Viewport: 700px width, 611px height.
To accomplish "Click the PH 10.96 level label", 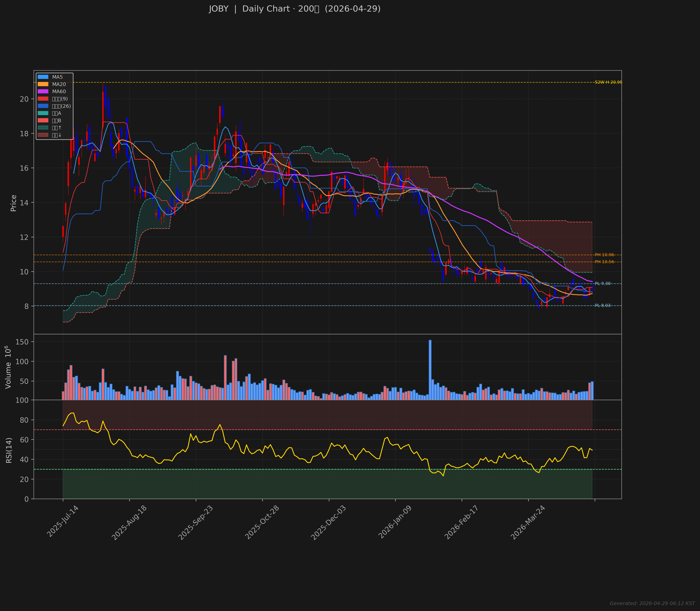I will [604, 255].
